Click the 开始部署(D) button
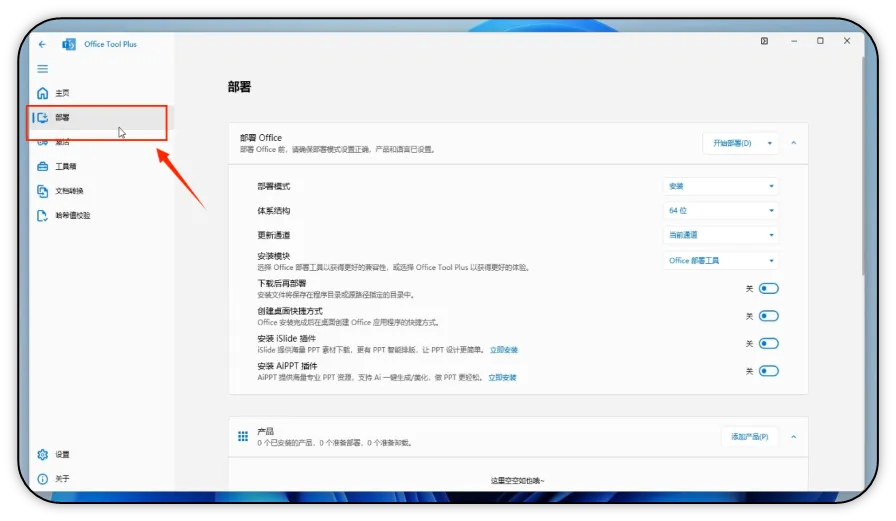This screenshot has width=896, height=521. [732, 143]
